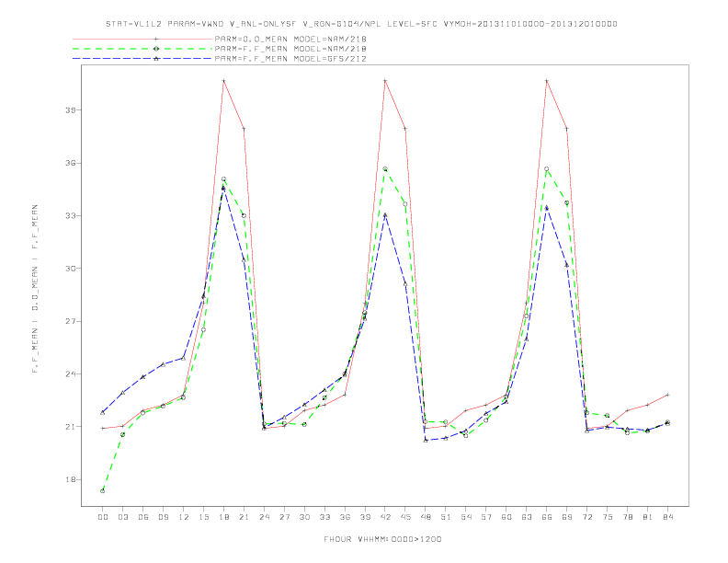728x563 pixels.
Task: Click y-axis tick label 36
Action: [x=71, y=163]
